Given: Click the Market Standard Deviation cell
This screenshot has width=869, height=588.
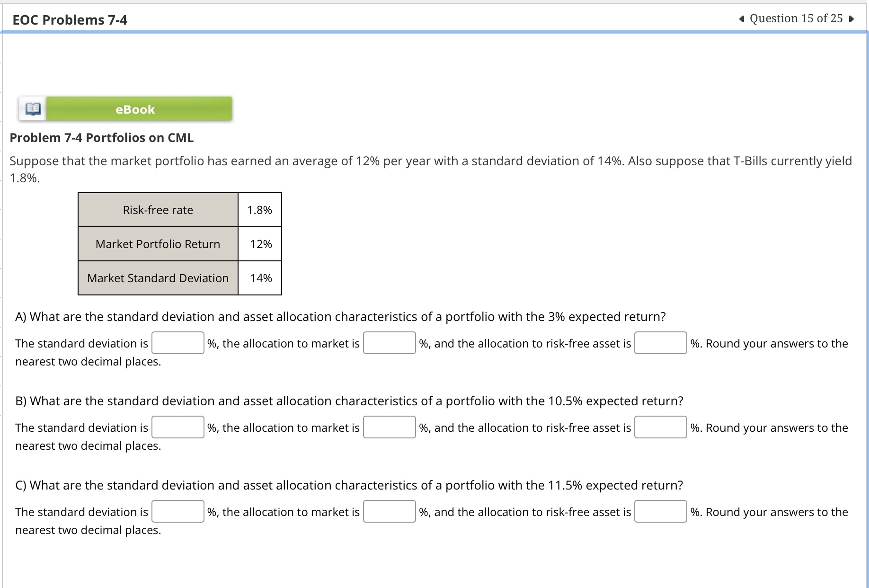Looking at the screenshot, I should 158,278.
